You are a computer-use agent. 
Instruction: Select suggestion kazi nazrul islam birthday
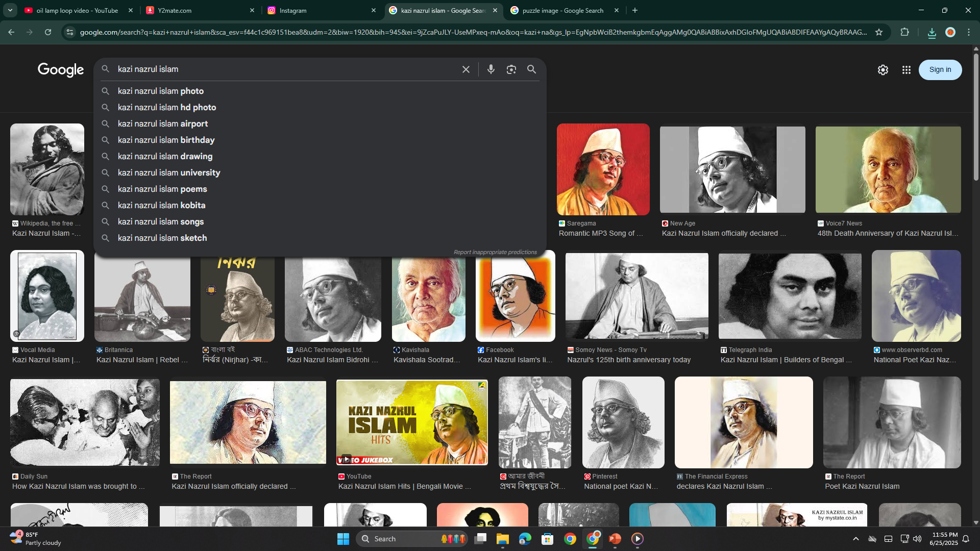[320, 140]
